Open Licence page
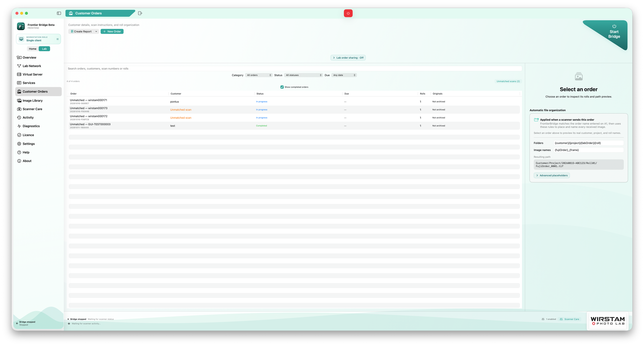644x346 pixels. 38,135
